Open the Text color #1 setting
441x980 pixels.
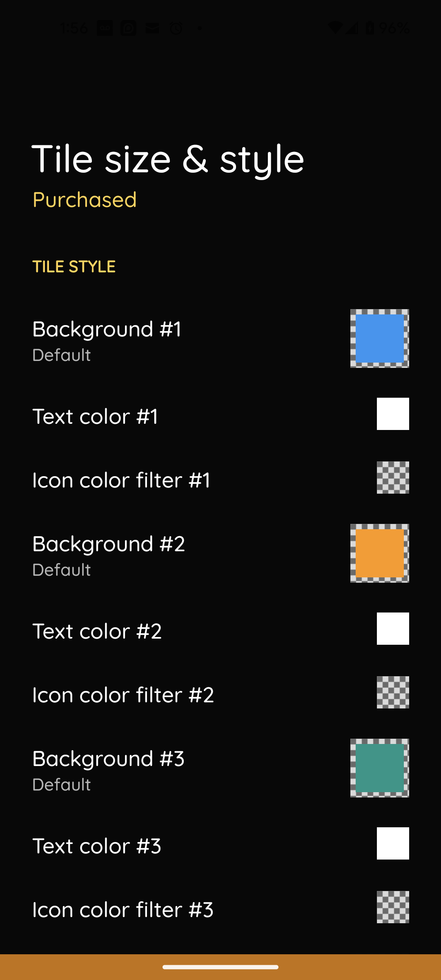[95, 416]
